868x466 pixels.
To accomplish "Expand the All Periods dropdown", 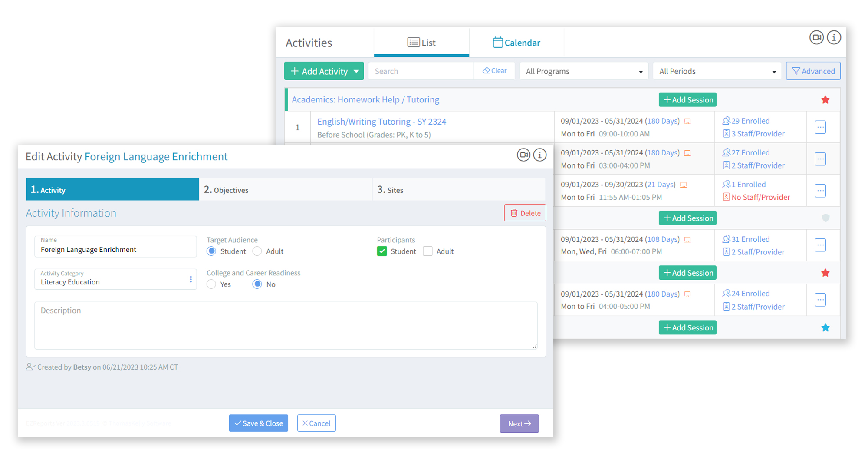I will tap(717, 71).
